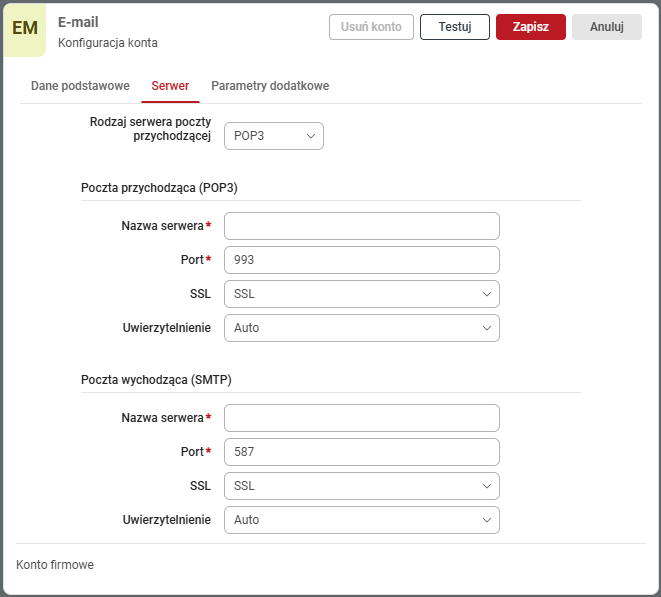Open the POP3 Uwierzytelnienie Auto dropdown
This screenshot has width=661, height=597.
point(361,328)
